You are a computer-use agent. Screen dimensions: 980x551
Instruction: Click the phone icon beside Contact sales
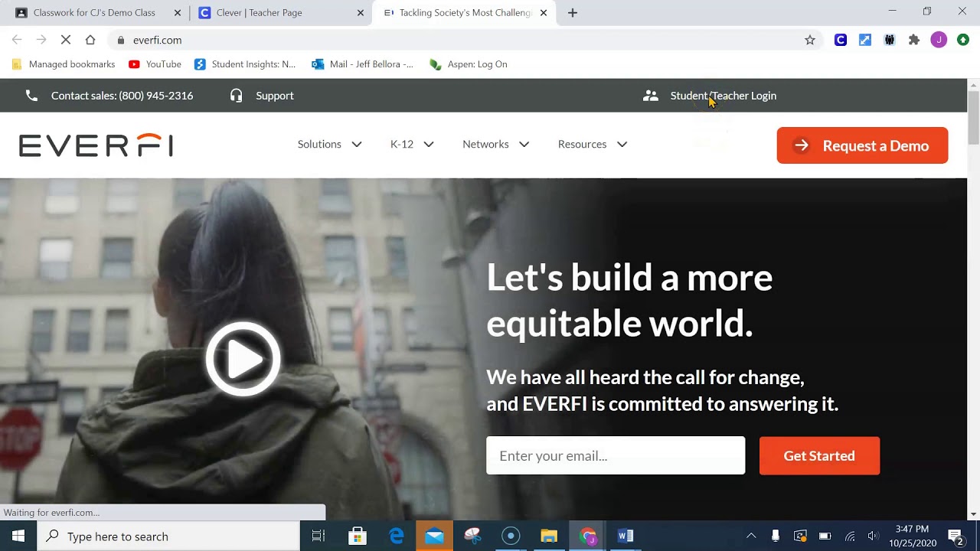(31, 96)
